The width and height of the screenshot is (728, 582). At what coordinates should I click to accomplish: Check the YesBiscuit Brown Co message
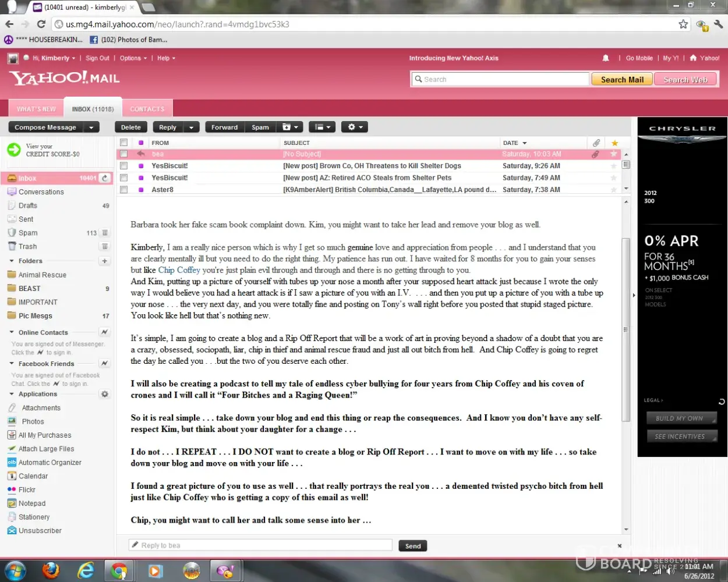coord(124,166)
